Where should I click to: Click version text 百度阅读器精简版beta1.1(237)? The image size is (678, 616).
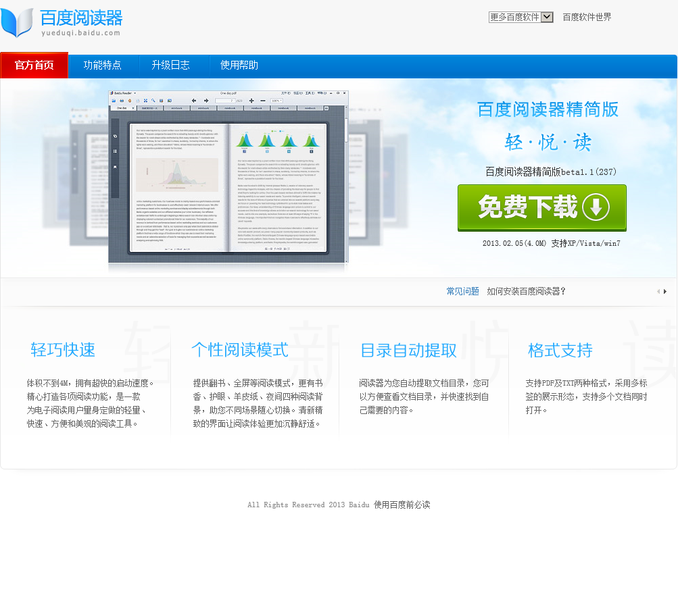(x=551, y=172)
